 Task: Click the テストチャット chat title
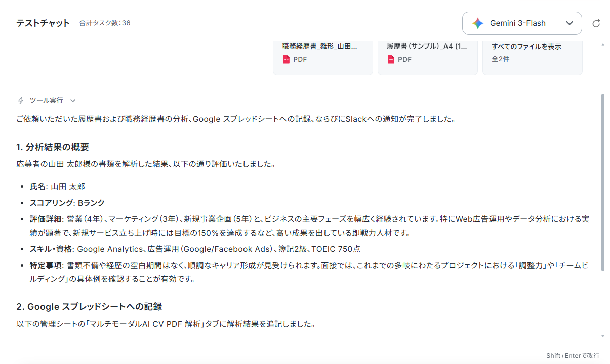point(43,23)
